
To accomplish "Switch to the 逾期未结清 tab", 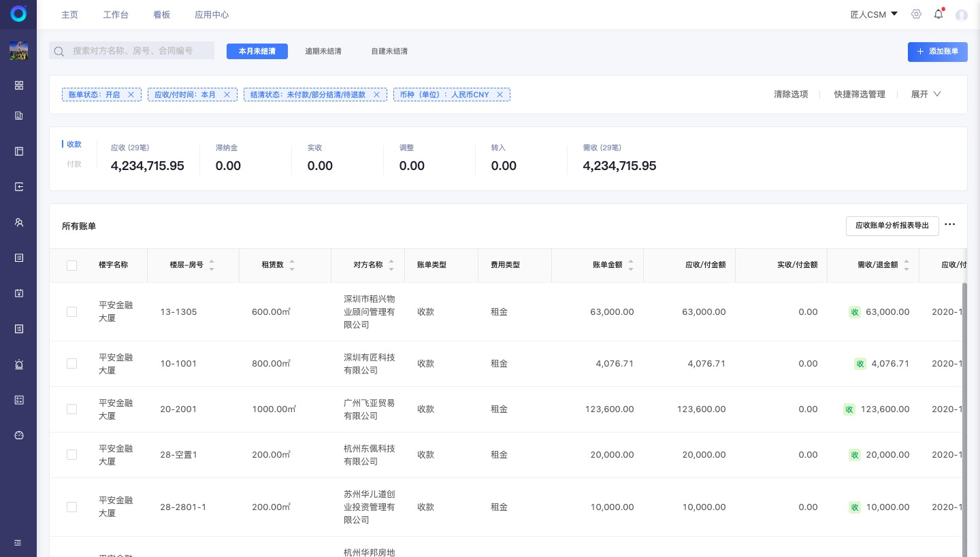I will tap(323, 51).
